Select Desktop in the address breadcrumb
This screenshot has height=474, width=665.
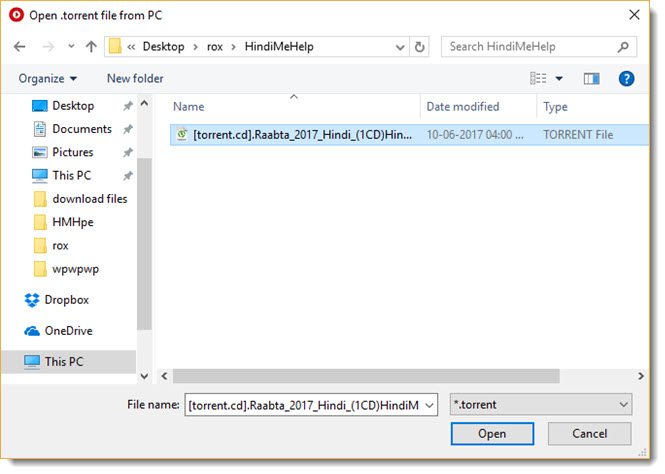point(163,47)
